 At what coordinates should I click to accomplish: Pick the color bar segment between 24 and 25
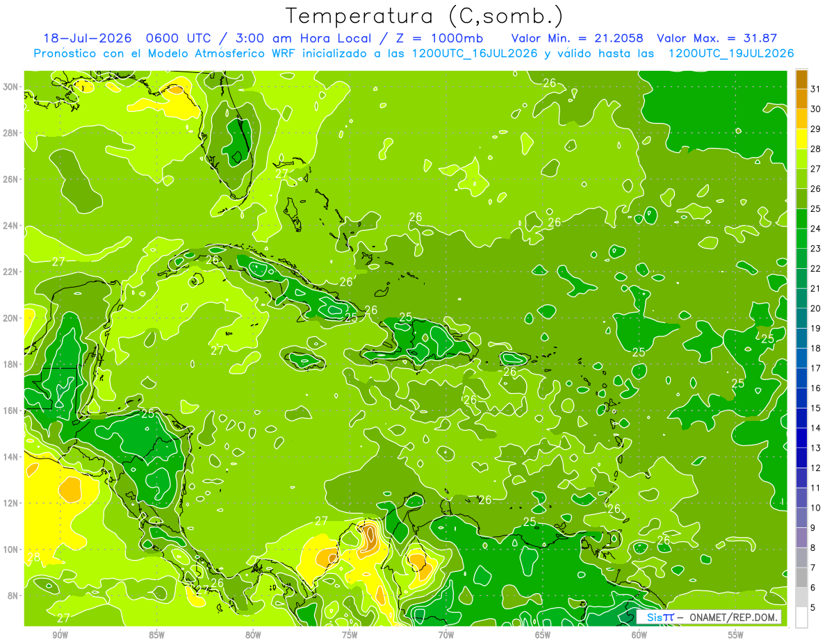pyautogui.click(x=801, y=218)
